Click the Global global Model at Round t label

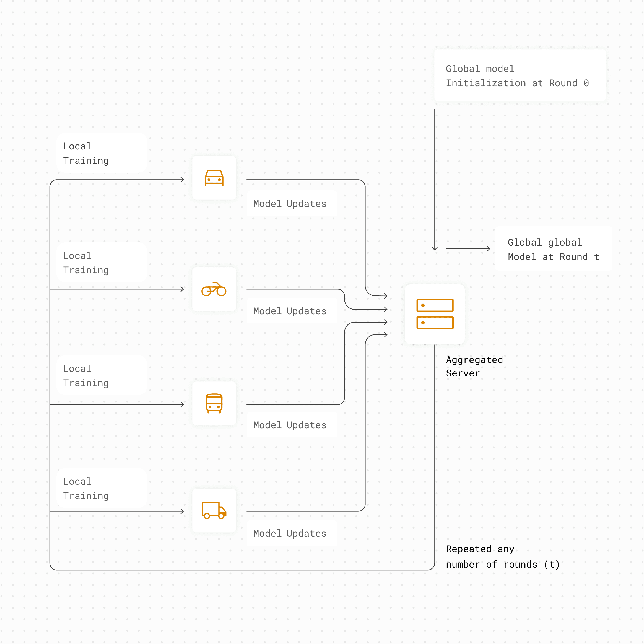(554, 249)
